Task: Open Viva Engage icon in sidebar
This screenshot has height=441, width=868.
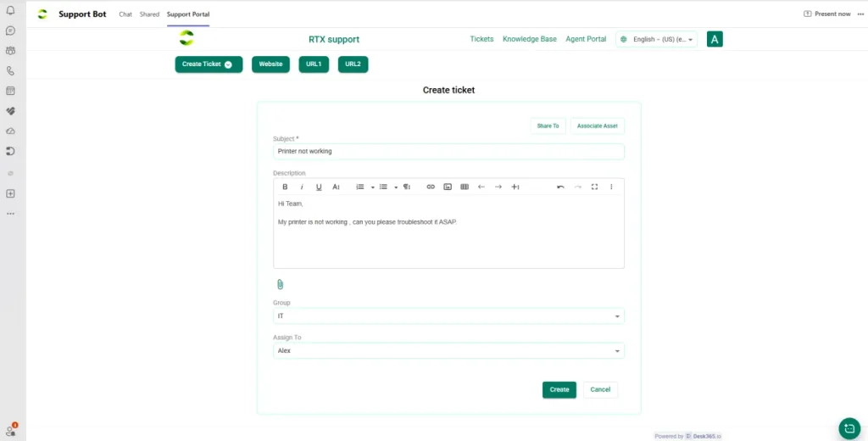Action: coord(10,111)
